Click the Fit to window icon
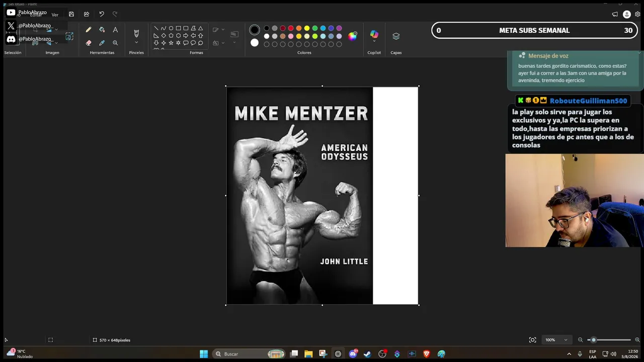Viewport: 644px width, 362px height. point(532,340)
